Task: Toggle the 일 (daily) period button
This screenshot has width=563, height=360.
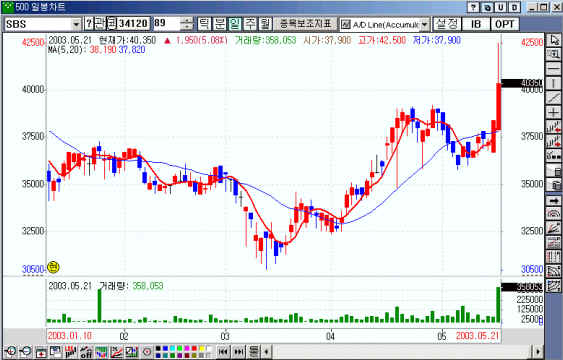Action: (235, 24)
